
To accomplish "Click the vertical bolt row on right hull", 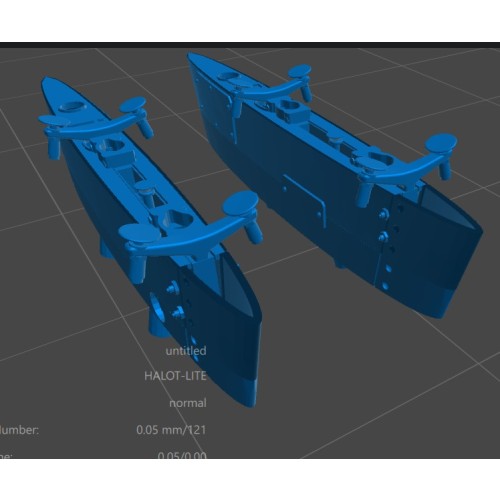I will pos(384,248).
